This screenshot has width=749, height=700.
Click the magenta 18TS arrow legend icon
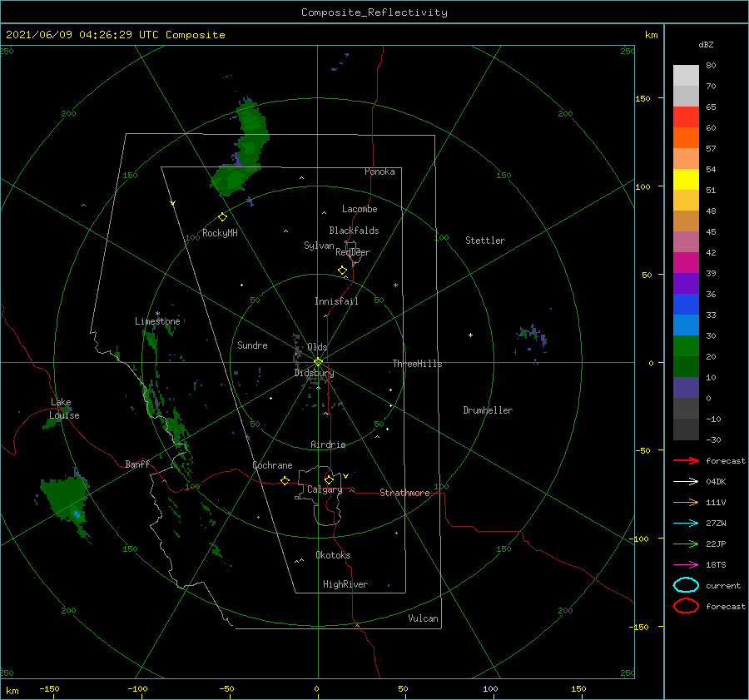(x=686, y=565)
